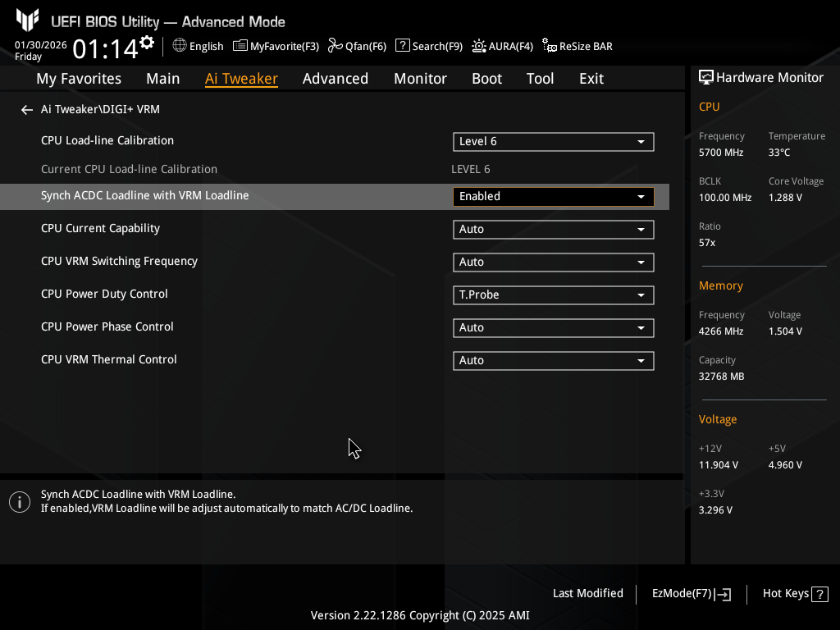
Task: Click Last Modified button
Action: (587, 594)
